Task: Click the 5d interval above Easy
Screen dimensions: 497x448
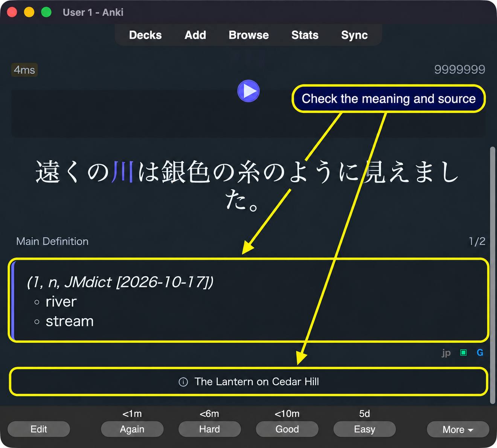Action: coord(364,414)
